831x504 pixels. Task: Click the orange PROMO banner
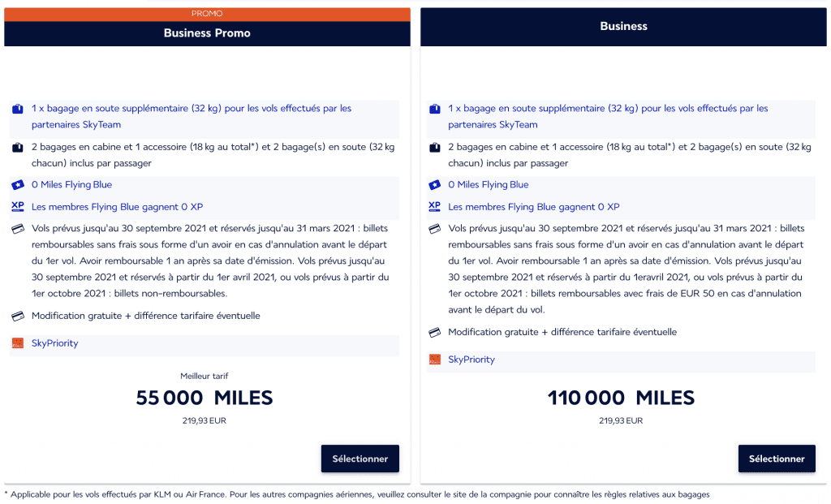(207, 14)
